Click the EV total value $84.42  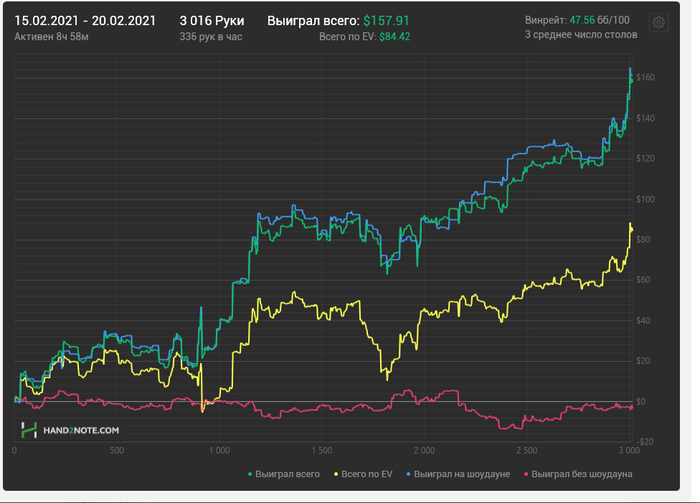395,37
